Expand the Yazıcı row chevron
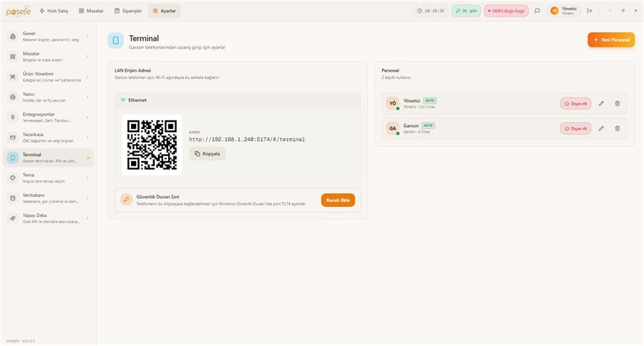Viewport: 644px width, 346px height. tap(87, 97)
